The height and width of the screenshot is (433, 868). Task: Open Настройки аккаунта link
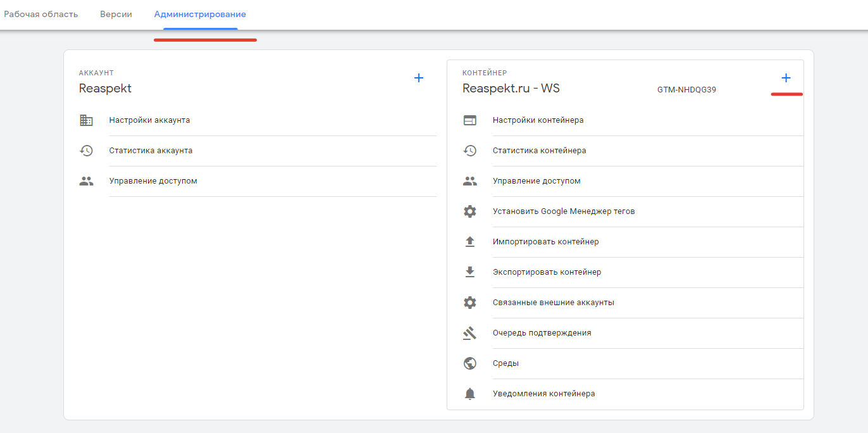(x=149, y=120)
